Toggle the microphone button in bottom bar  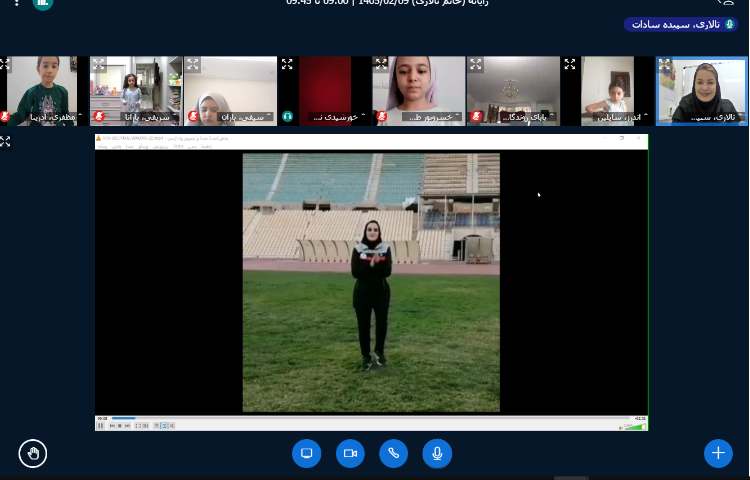(x=437, y=453)
